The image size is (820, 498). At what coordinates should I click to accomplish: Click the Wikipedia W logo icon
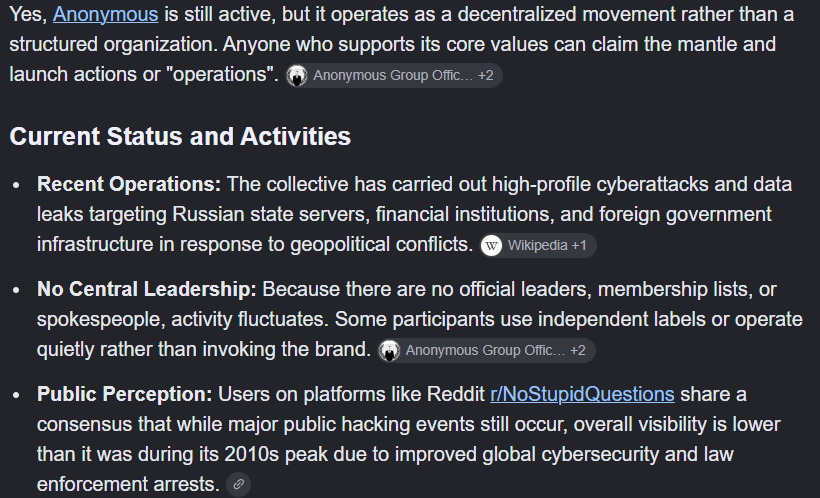[x=492, y=245]
